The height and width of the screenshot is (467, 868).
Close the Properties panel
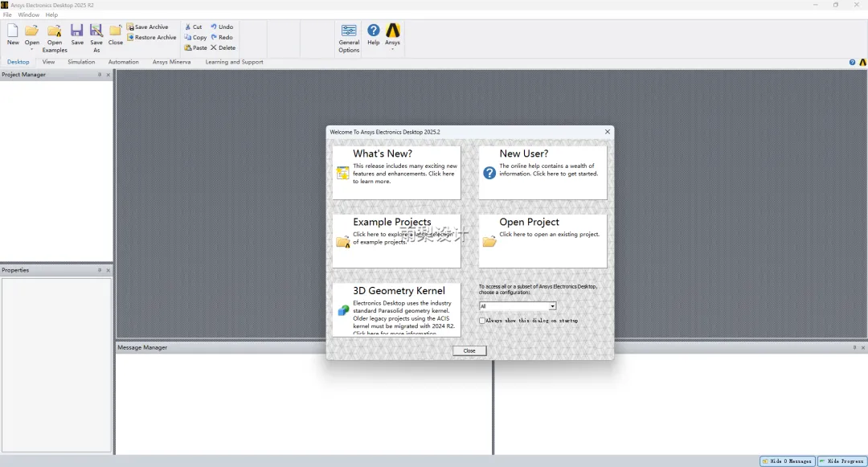click(x=108, y=270)
